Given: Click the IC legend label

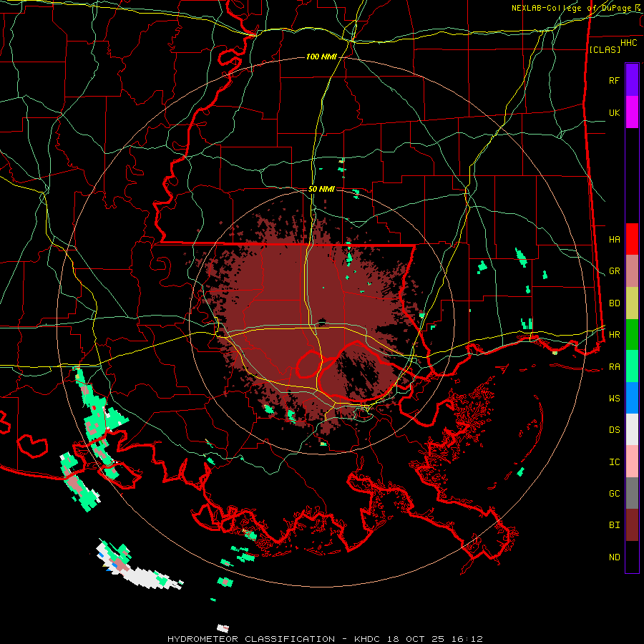Looking at the screenshot, I should (x=614, y=462).
